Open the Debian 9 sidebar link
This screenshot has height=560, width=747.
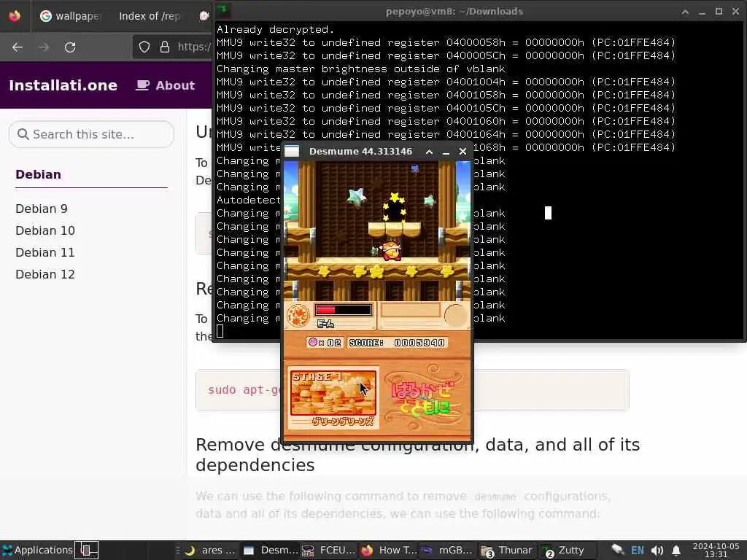[42, 209]
